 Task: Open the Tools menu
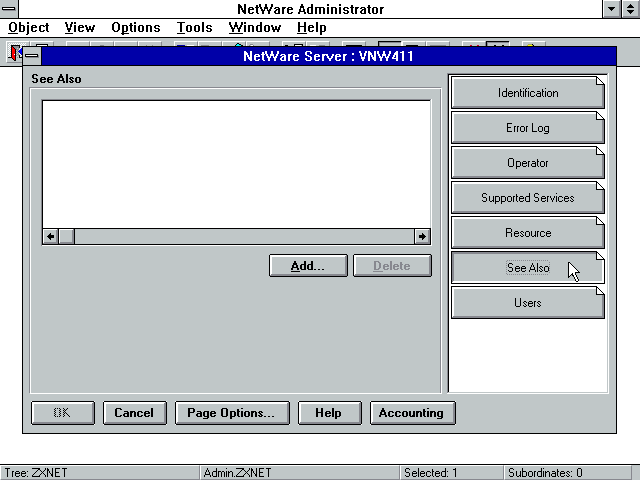click(194, 28)
